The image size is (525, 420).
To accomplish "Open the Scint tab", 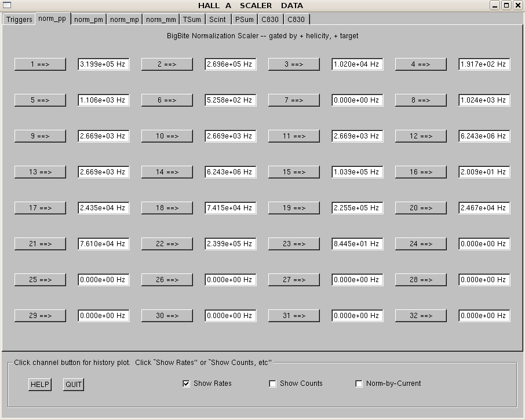I will (218, 20).
